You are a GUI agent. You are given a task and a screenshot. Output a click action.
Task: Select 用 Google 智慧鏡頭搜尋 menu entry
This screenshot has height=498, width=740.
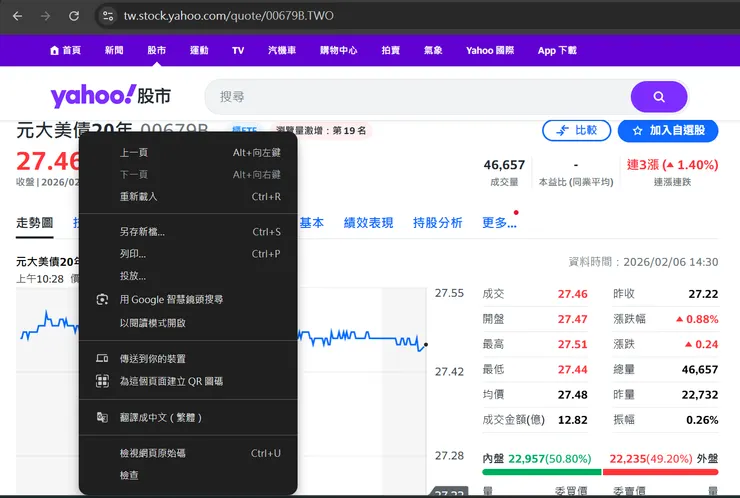188,299
